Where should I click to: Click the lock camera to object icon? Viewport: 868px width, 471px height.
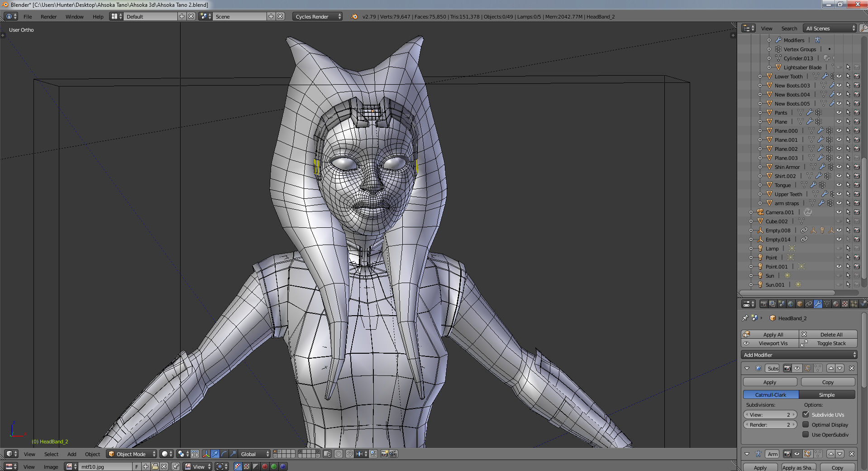pyautogui.click(x=327, y=454)
